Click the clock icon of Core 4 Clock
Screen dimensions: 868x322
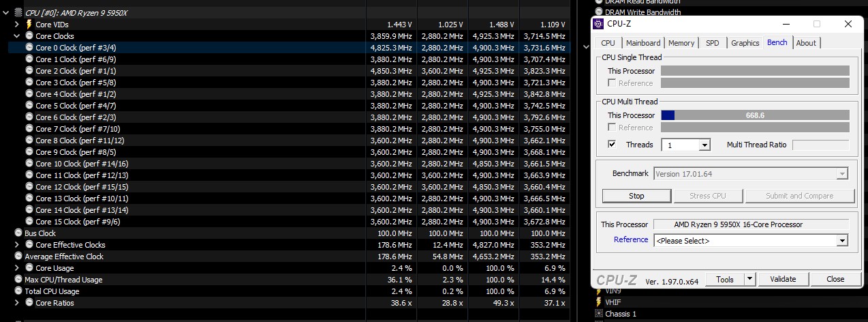[x=29, y=94]
